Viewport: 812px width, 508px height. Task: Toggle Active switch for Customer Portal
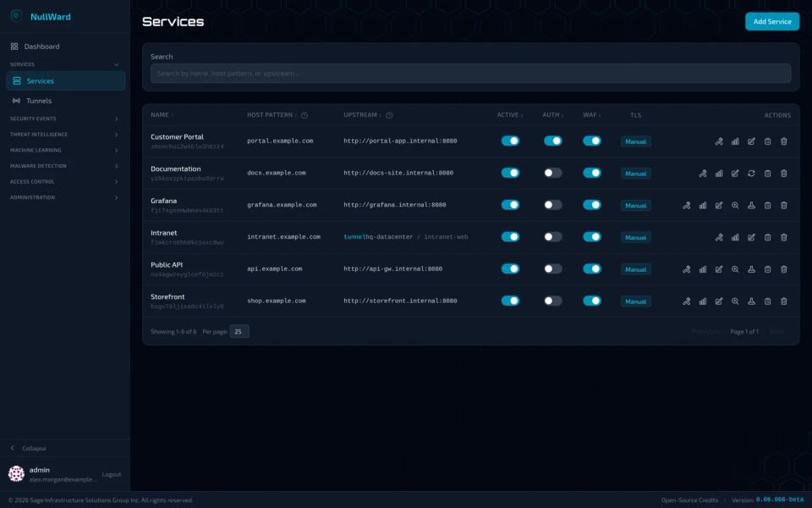[510, 141]
